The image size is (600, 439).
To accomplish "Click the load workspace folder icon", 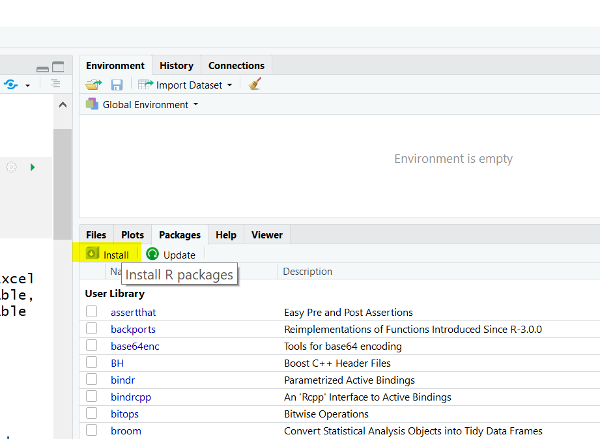I will pos(94,85).
